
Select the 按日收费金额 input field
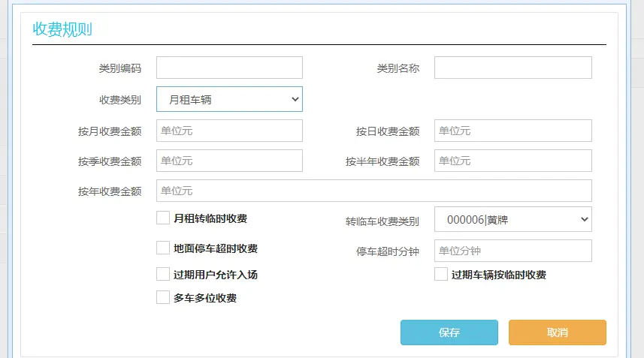point(512,131)
